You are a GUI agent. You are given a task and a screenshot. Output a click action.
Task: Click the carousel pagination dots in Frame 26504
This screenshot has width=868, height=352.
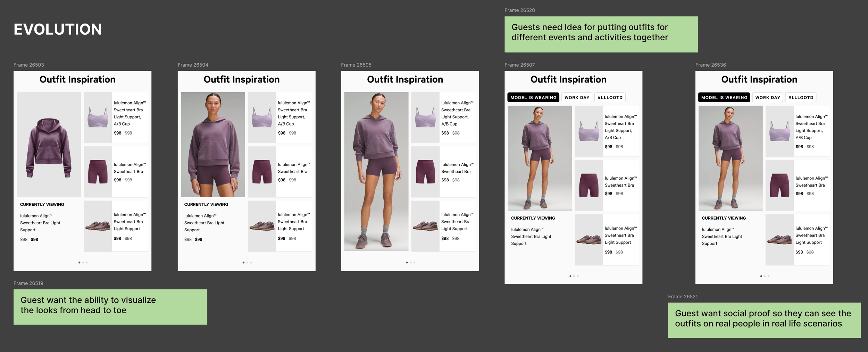click(x=247, y=263)
